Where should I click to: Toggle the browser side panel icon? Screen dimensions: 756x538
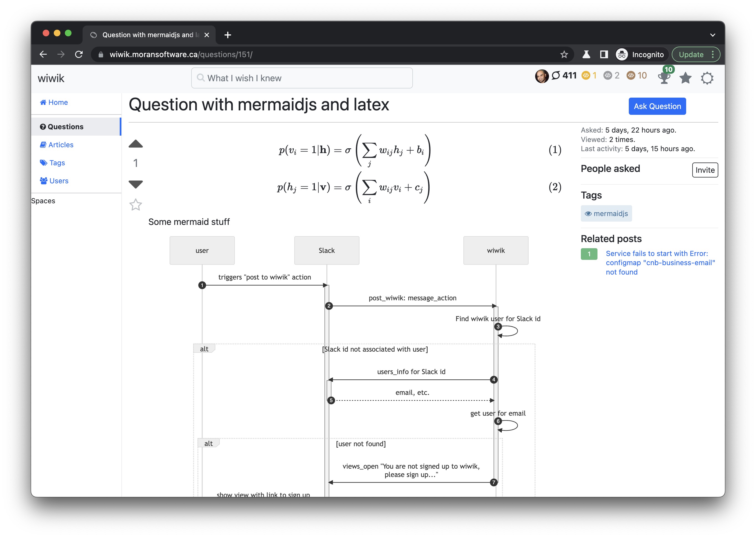point(604,54)
